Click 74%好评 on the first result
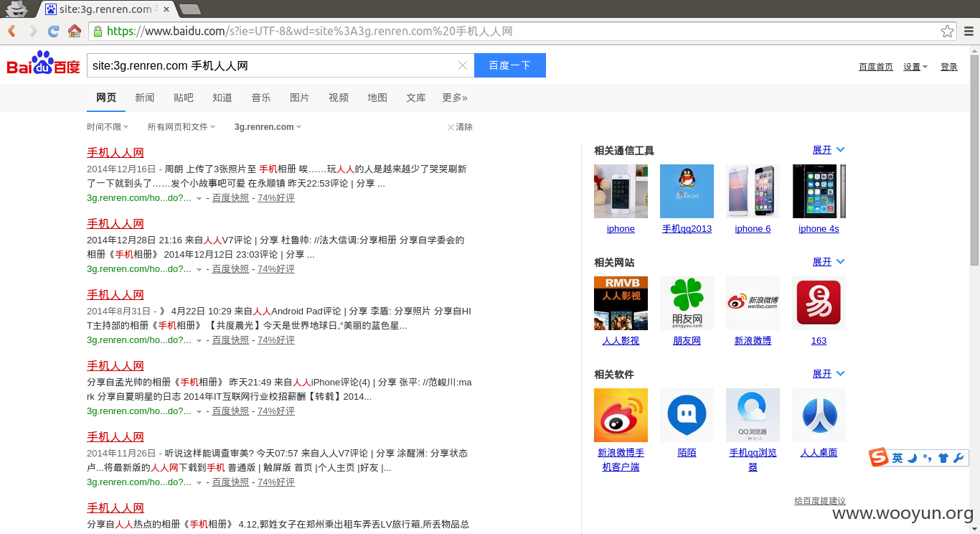980x534 pixels. [x=276, y=198]
